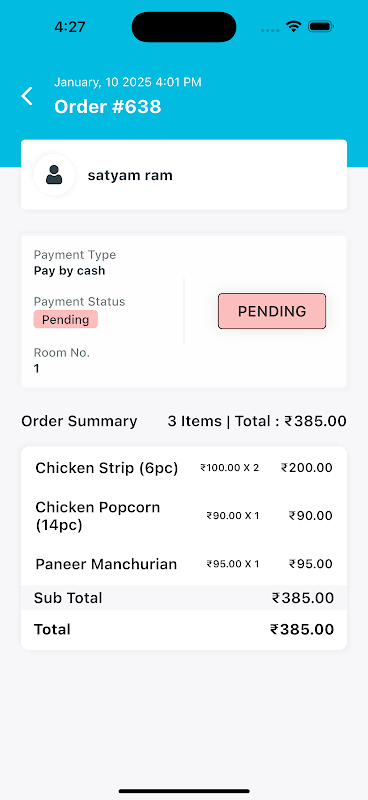Tap the bold Total ₹385.00 row
This screenshot has height=800, width=368.
(x=184, y=630)
